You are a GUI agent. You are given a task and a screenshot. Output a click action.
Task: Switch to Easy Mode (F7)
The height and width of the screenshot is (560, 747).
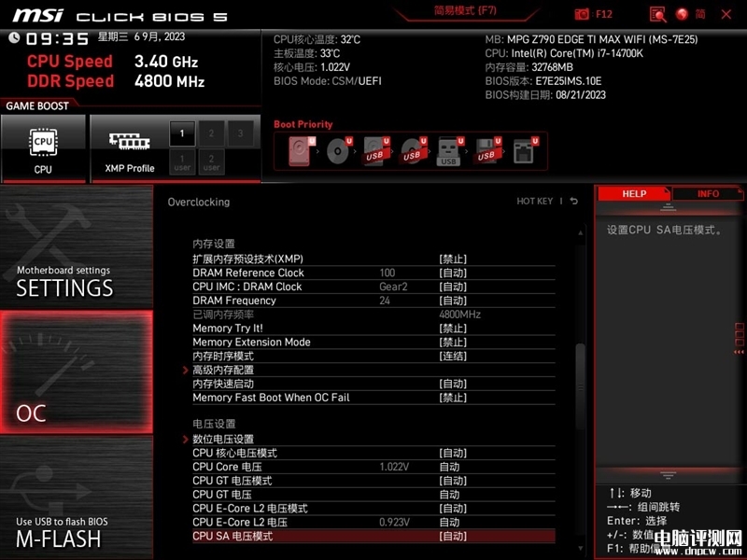click(x=465, y=10)
